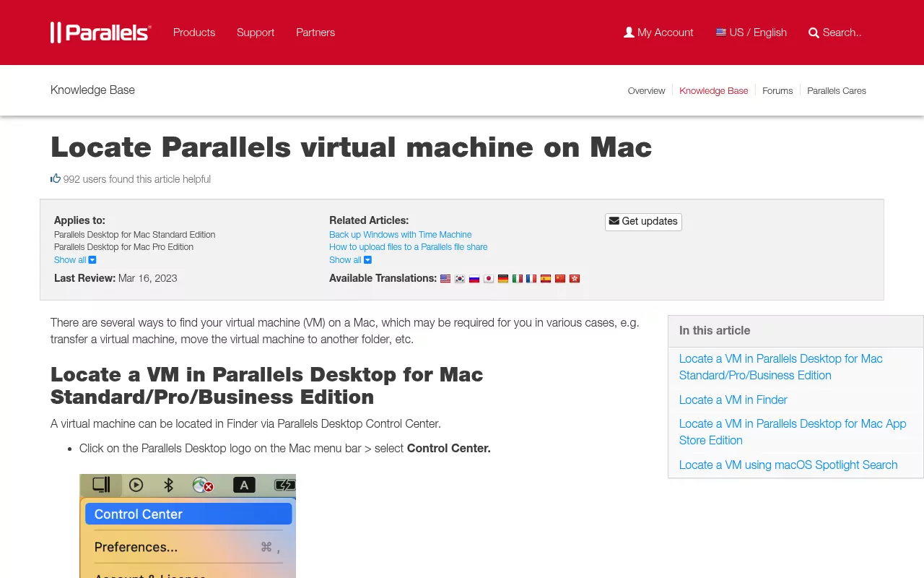Click the Knowledge Base heading at left
924x578 pixels.
point(92,90)
